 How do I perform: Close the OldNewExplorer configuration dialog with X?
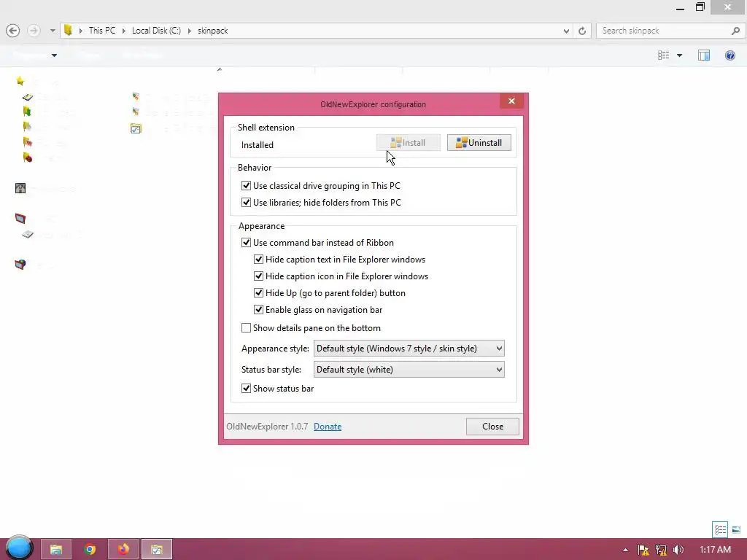tap(511, 101)
